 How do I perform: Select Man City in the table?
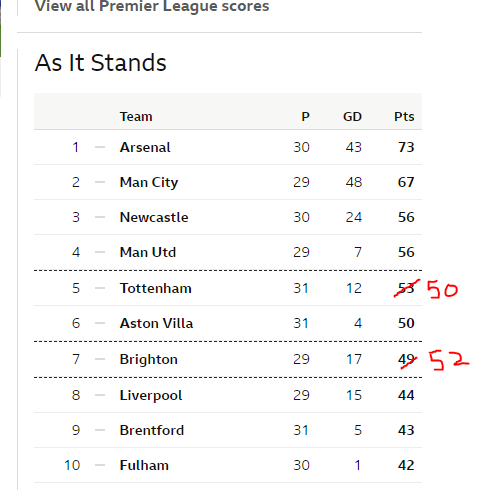[x=149, y=183]
